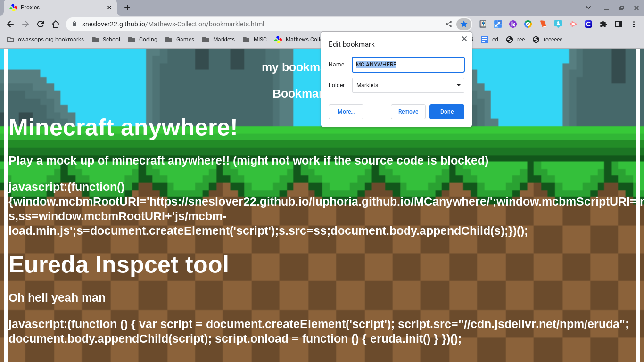Open the teal person chat extension
Screen dimensions: 644x362
coord(558,24)
